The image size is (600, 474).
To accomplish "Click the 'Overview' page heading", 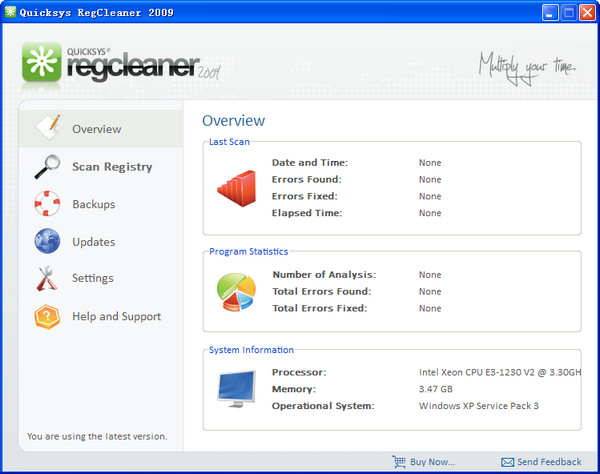I will (233, 121).
